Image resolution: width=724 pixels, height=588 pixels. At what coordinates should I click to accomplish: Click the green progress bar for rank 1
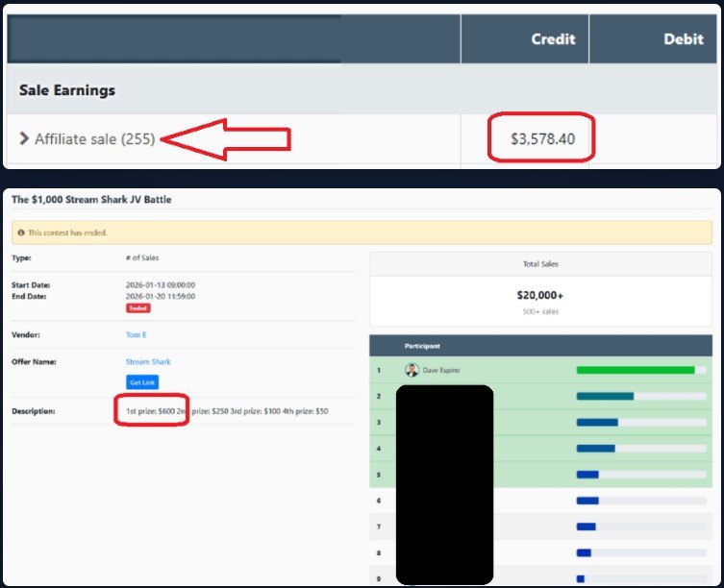click(636, 370)
